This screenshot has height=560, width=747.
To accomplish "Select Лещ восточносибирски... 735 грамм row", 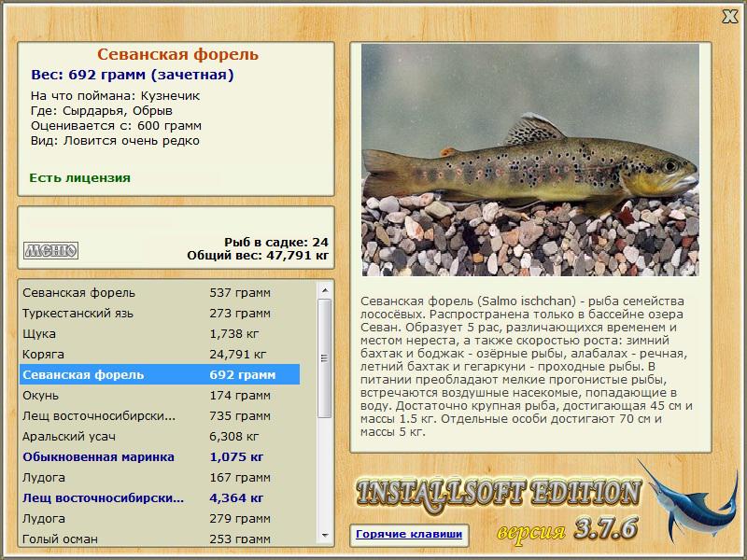I will (160, 415).
